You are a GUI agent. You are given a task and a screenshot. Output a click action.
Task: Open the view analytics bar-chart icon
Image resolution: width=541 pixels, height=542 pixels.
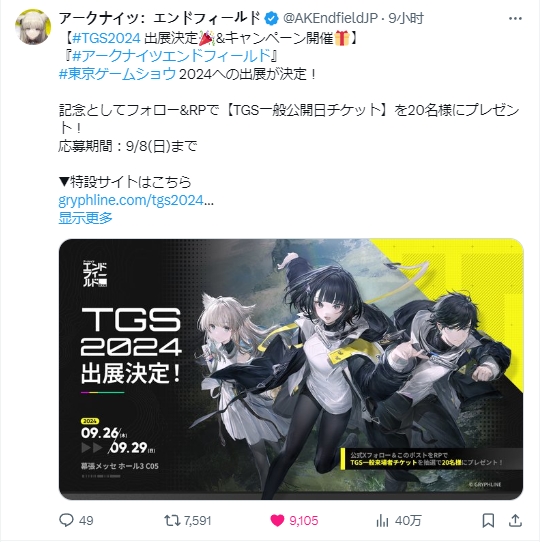point(382,520)
